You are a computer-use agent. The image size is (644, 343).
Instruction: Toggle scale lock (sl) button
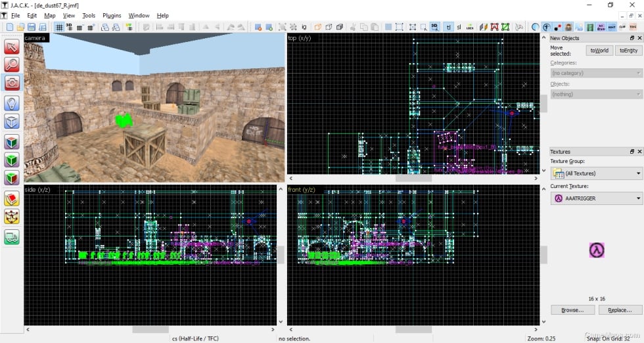point(459,27)
